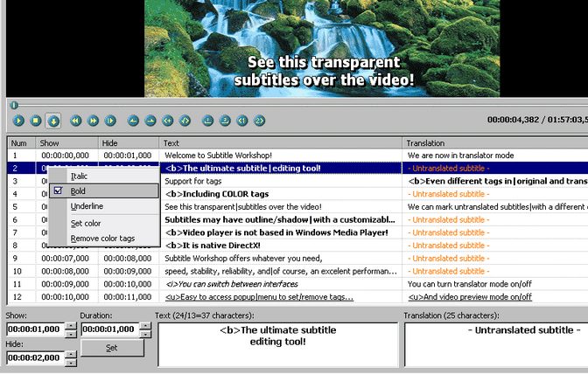Select the row 'Subtitles may have outline/shadow'

click(297, 219)
